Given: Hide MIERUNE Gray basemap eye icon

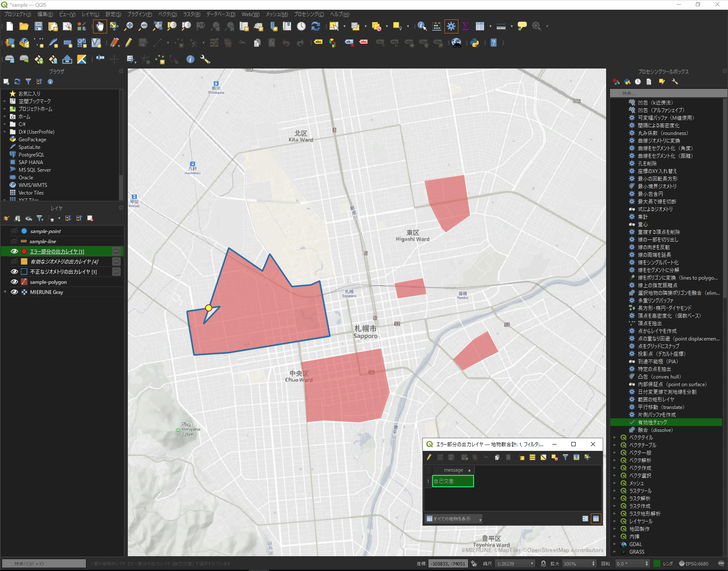Looking at the screenshot, I should point(14,292).
